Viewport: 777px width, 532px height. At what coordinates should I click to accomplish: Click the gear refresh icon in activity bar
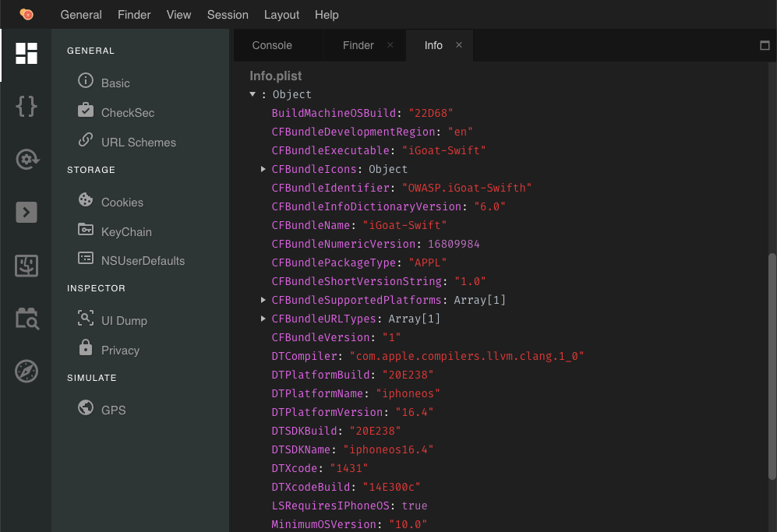pyautogui.click(x=26, y=160)
